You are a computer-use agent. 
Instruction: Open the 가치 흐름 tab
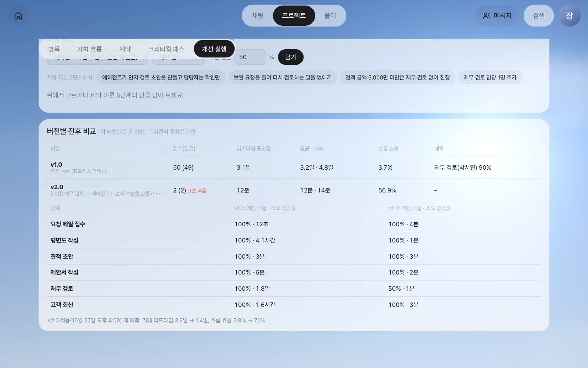coord(89,49)
